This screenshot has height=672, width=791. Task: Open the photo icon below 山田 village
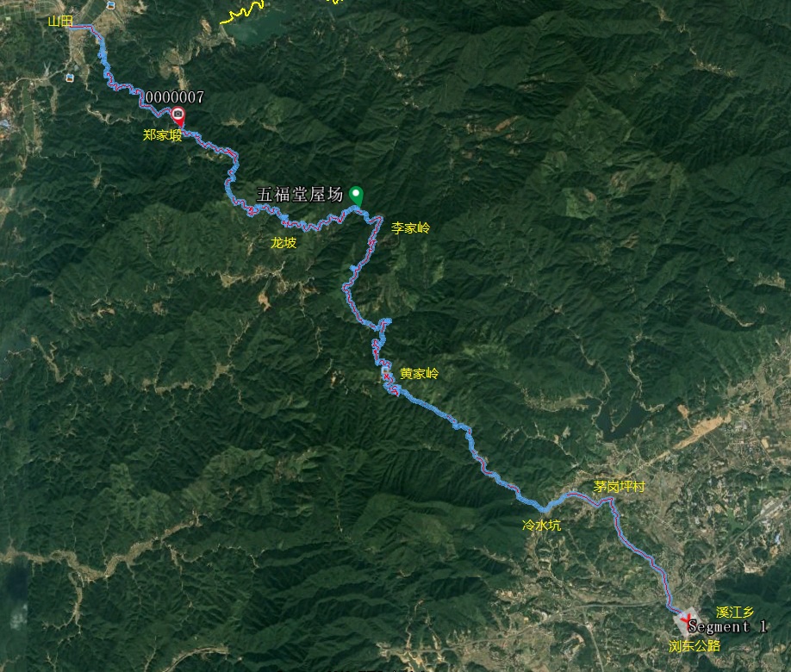tap(69, 78)
